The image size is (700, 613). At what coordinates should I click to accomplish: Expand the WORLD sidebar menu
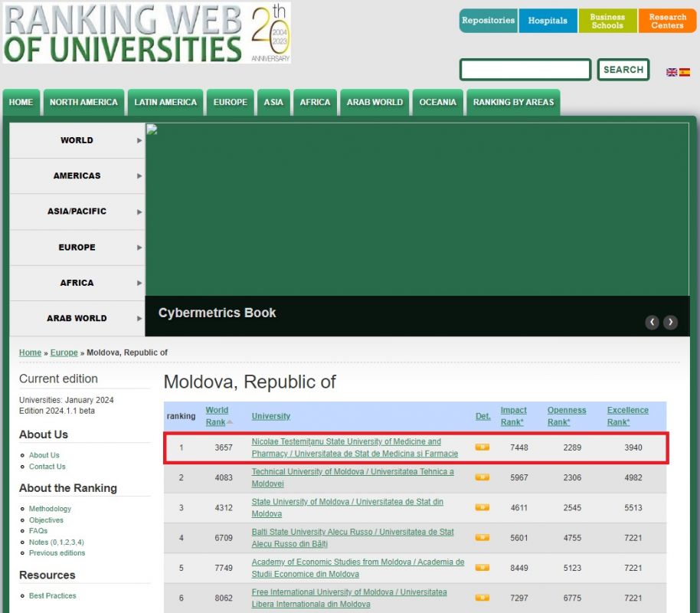pos(77,140)
